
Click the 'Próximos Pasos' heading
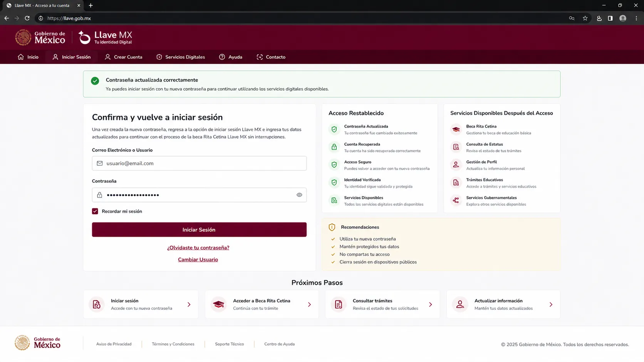click(317, 283)
